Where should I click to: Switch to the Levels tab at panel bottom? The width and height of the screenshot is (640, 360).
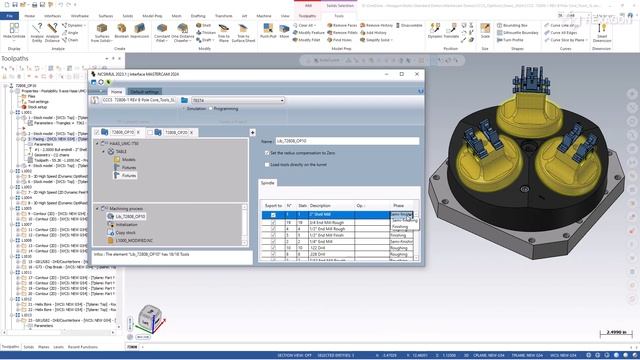(x=58, y=347)
